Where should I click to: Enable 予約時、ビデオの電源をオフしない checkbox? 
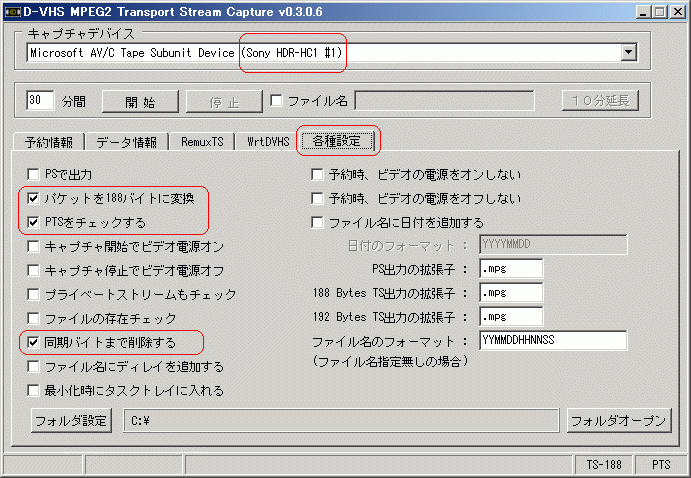point(317,198)
